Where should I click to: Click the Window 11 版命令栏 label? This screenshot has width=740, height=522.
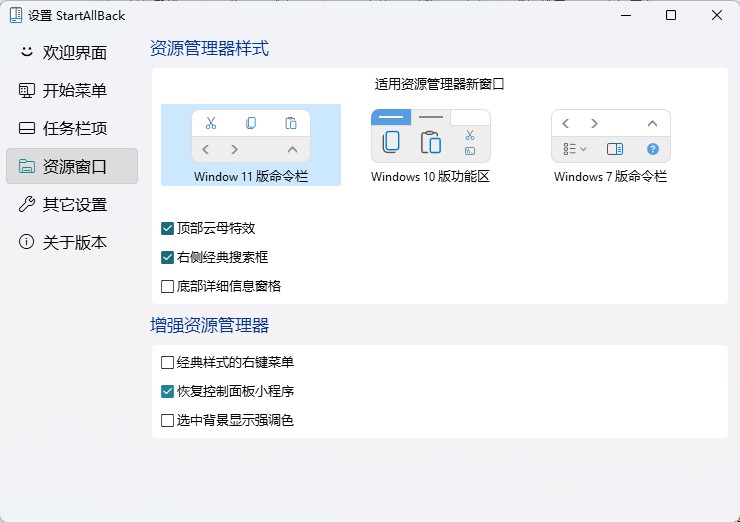pyautogui.click(x=251, y=177)
